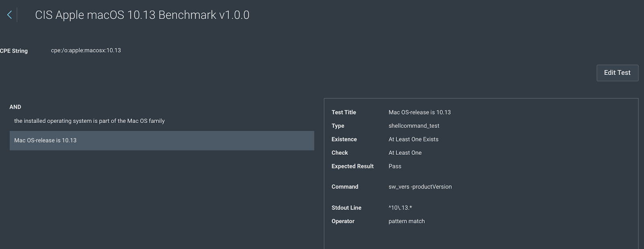Image resolution: width=644 pixels, height=249 pixels.
Task: Click the back arrow icon
Action: point(9,15)
